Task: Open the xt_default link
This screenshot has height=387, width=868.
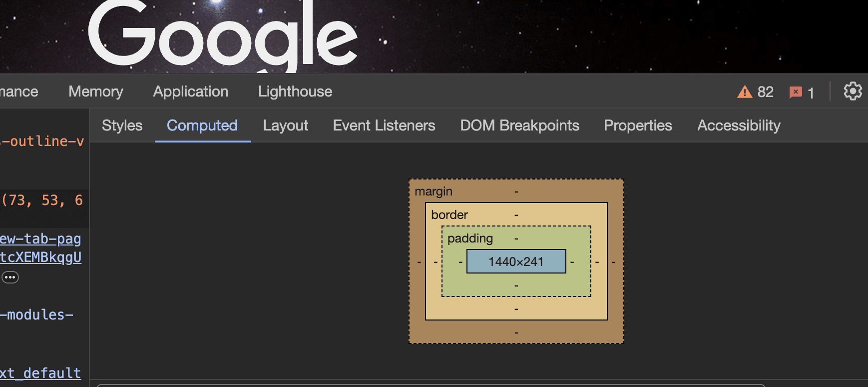Action: pyautogui.click(x=40, y=373)
